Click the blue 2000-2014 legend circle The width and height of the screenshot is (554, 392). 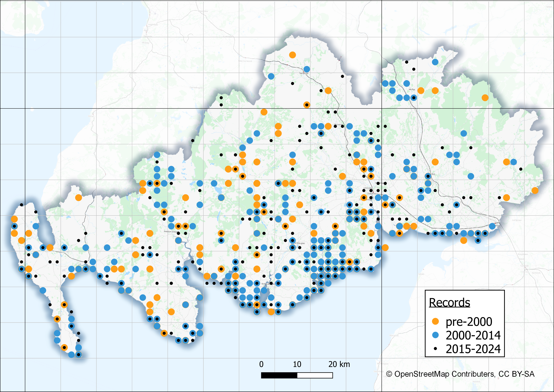435,335
